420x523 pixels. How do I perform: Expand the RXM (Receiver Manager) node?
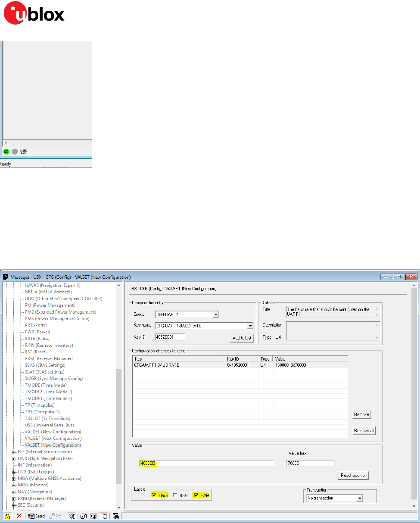(14, 498)
